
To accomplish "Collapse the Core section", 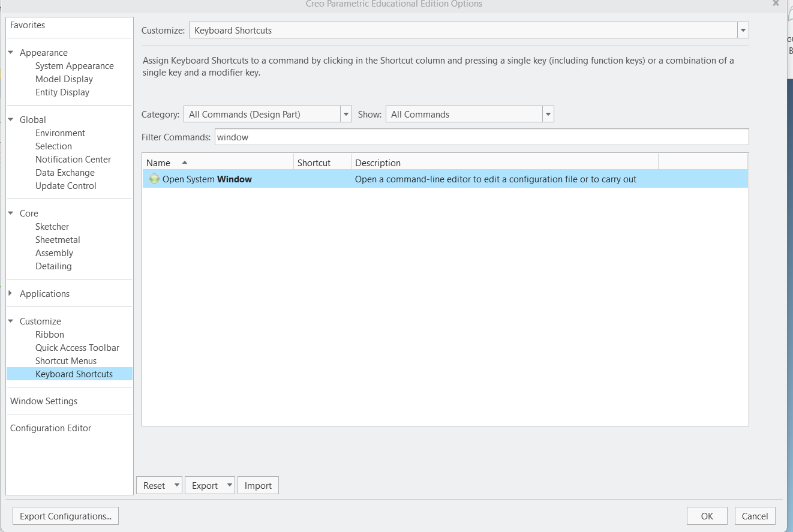I will [10, 213].
